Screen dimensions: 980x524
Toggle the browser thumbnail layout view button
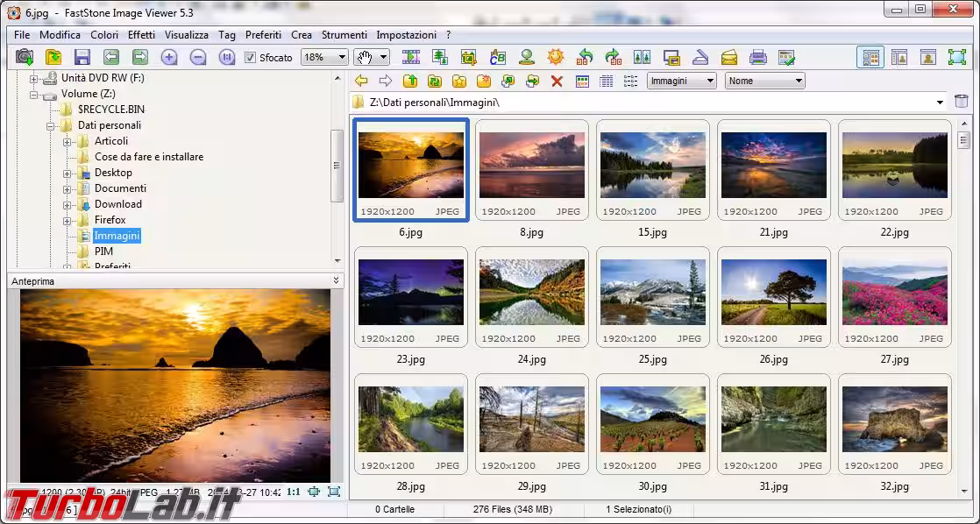pos(870,58)
